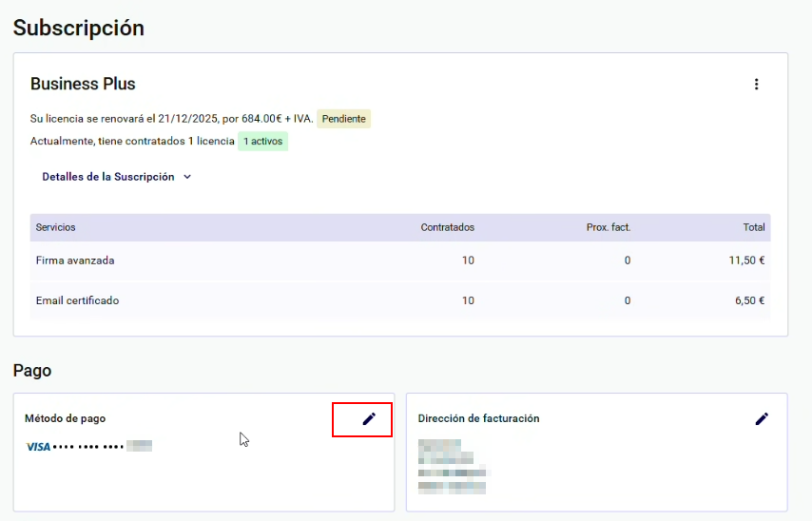812x521 pixels.
Task: Click the VISA card logo
Action: pyautogui.click(x=38, y=447)
